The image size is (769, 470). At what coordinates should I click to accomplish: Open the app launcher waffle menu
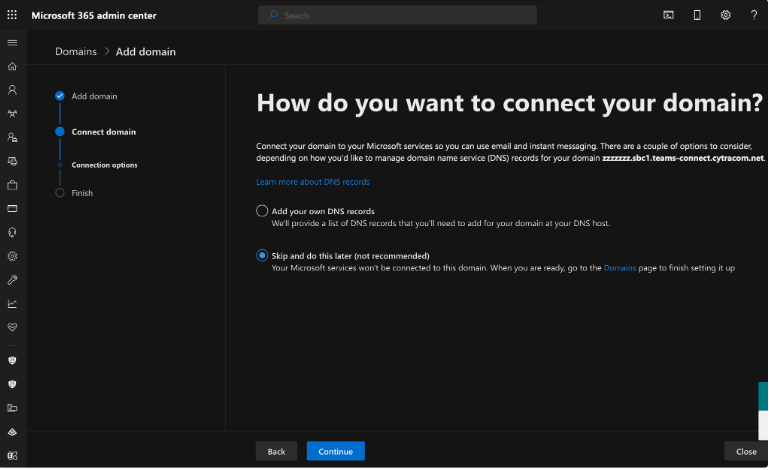tap(12, 15)
